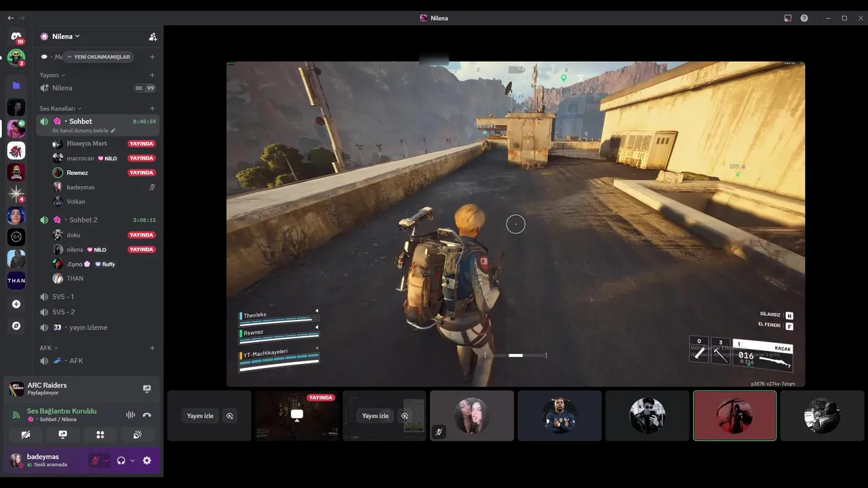Open Discord user settings gear
Viewport: 868px width, 488px height.
(x=146, y=461)
